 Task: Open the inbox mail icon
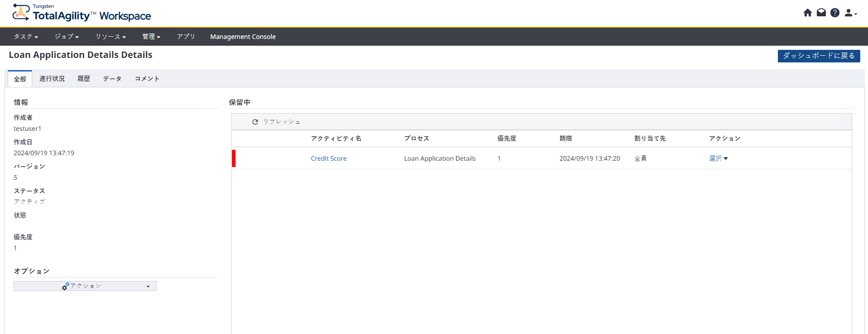[821, 13]
